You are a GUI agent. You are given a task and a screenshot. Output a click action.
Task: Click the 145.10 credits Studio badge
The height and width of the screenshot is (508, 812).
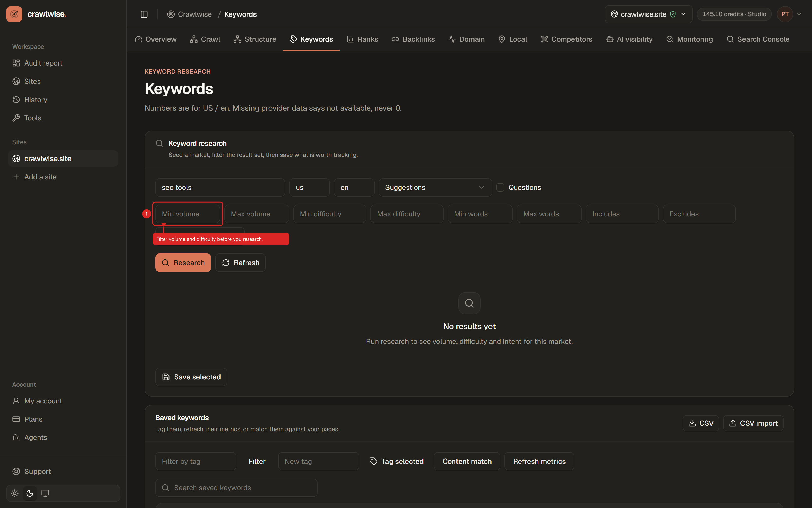point(734,14)
